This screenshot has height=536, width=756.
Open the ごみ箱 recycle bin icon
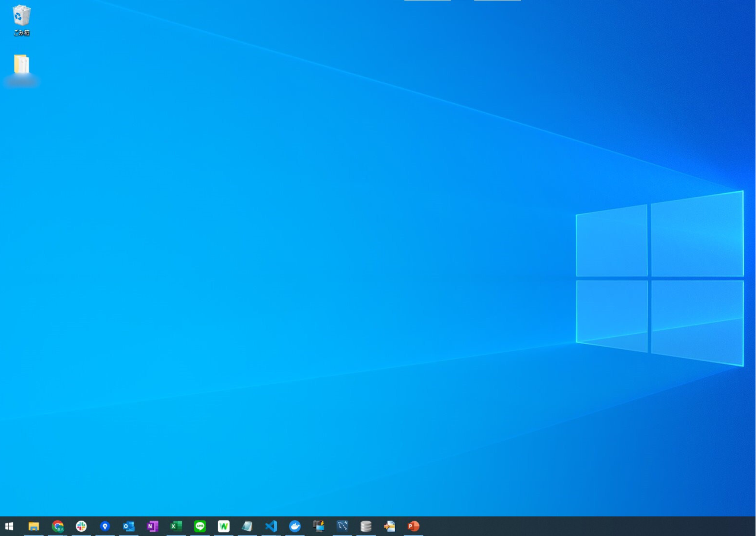(21, 20)
